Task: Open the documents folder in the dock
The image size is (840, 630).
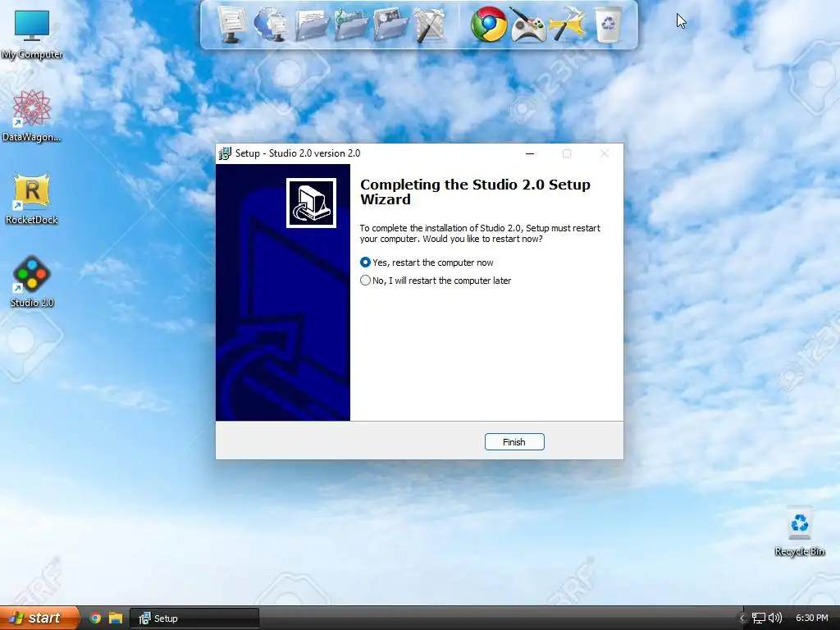Action: point(311,25)
